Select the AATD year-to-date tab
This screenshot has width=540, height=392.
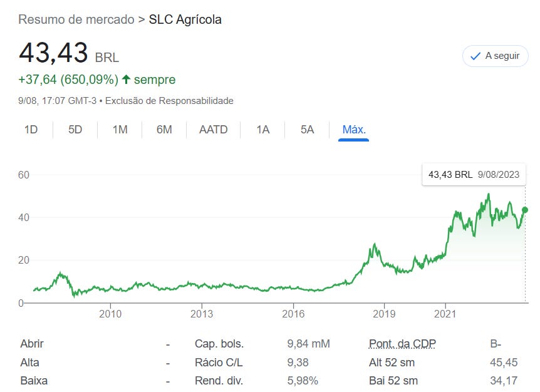pos(213,130)
